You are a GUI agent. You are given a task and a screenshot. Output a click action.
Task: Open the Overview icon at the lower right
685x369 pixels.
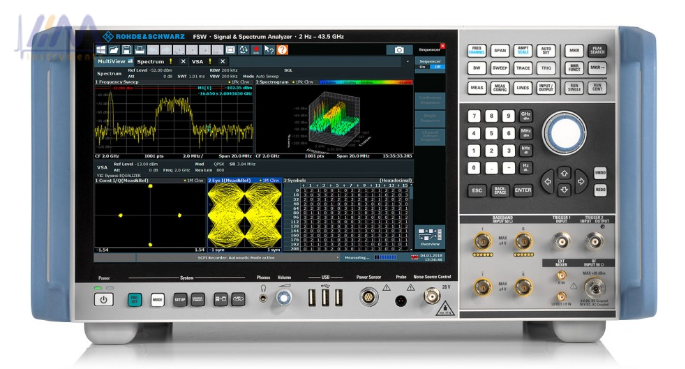[429, 237]
